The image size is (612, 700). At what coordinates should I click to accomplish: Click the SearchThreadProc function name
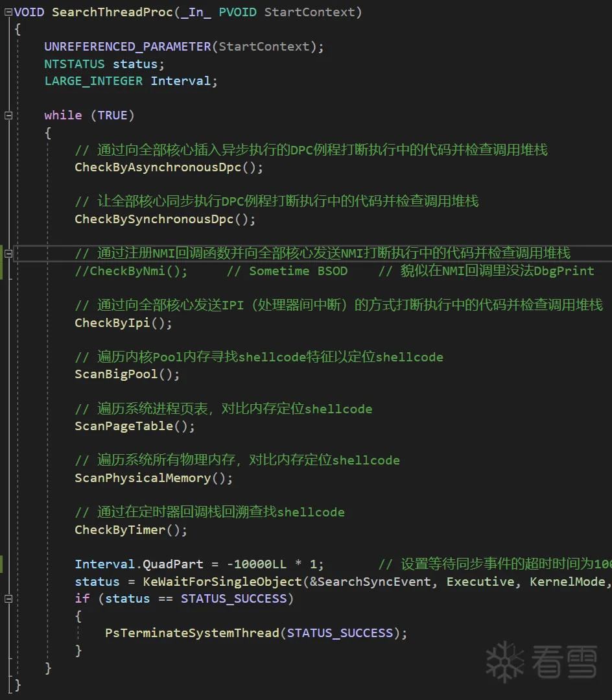(112, 12)
